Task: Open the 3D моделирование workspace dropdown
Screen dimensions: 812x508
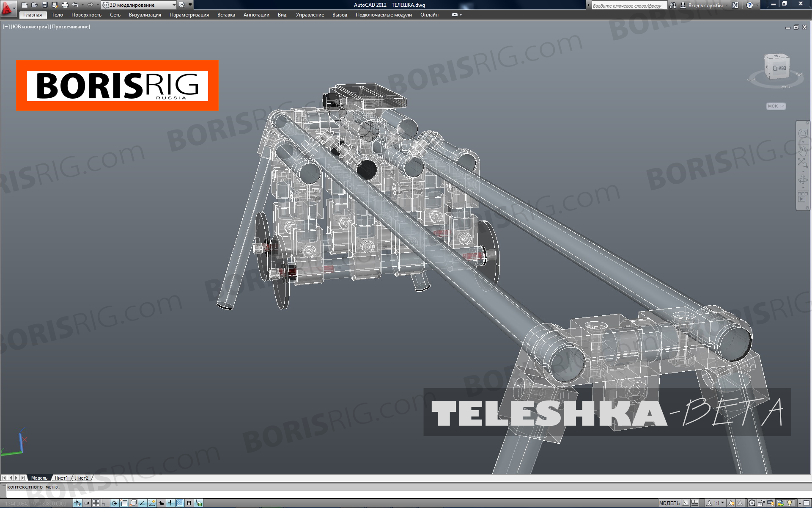Action: pyautogui.click(x=139, y=5)
